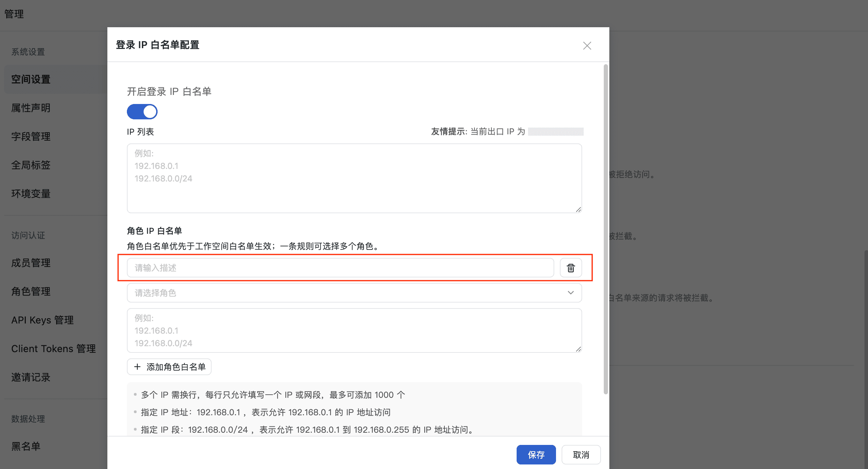868x469 pixels.
Task: Click the resize handle of the IP 列表 textarea
Action: (x=578, y=209)
